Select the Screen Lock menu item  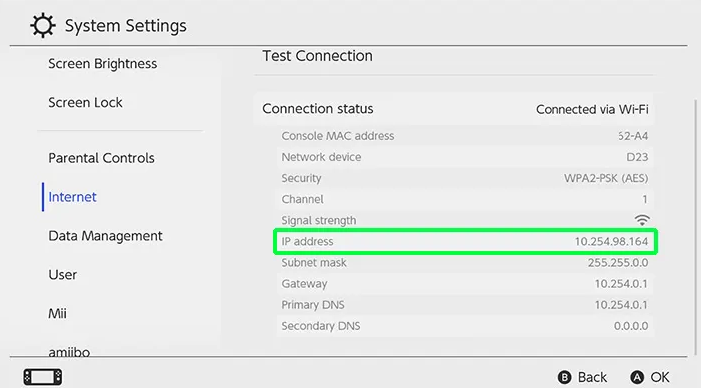coord(85,102)
